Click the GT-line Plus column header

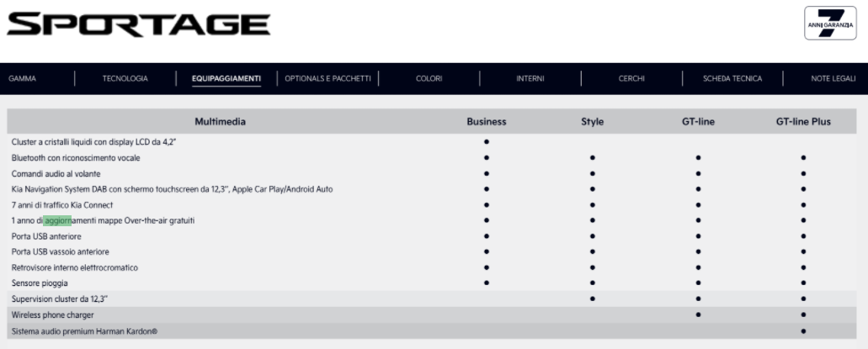pos(803,122)
